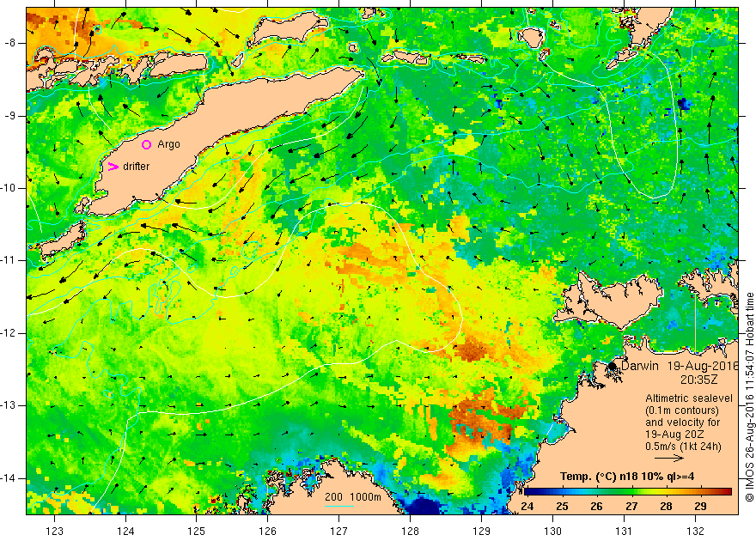Click the '19-Aug-2016' date text
This screenshot has height=541, width=756.
pos(703,366)
